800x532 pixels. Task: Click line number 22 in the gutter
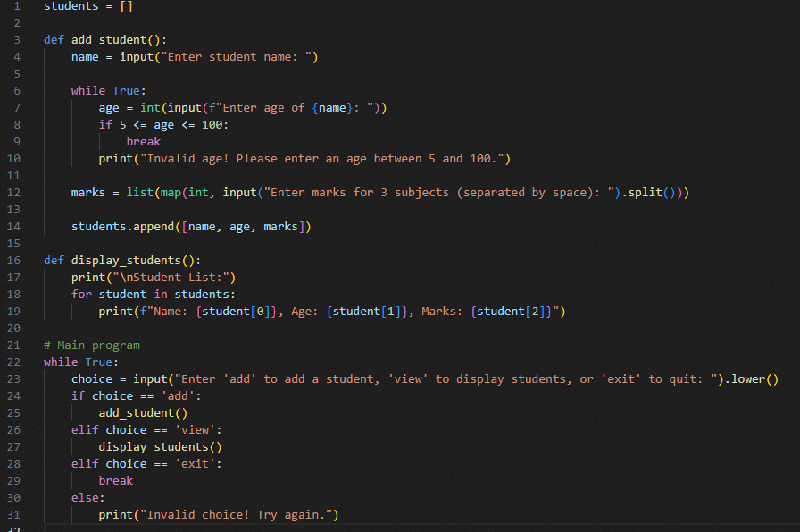pos(17,362)
